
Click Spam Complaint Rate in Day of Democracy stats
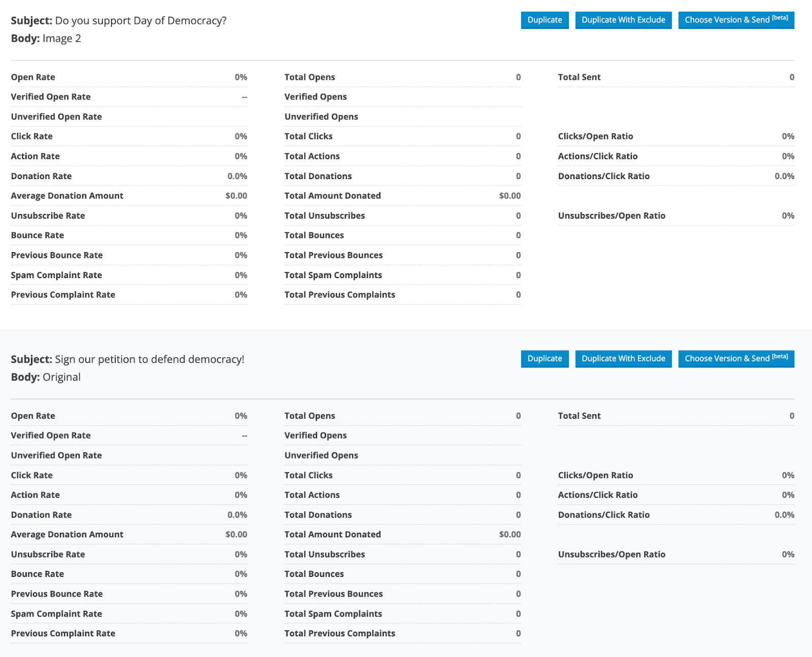tap(56, 275)
